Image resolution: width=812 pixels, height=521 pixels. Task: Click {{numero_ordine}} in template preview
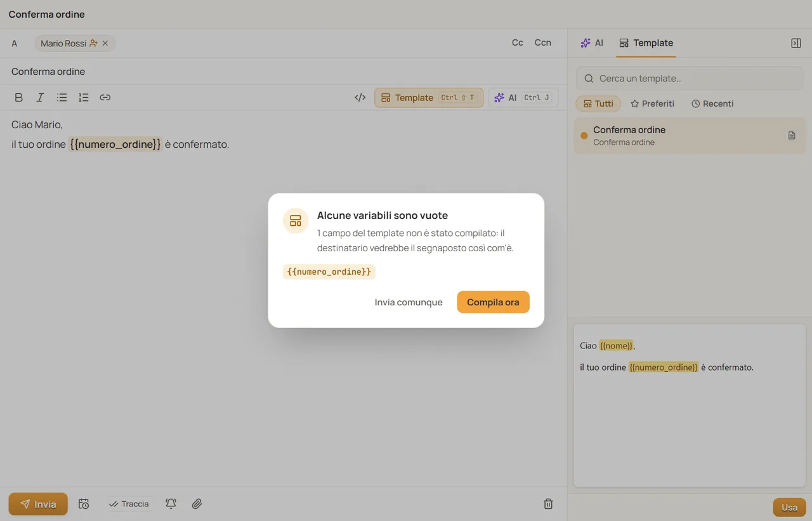pos(663,367)
